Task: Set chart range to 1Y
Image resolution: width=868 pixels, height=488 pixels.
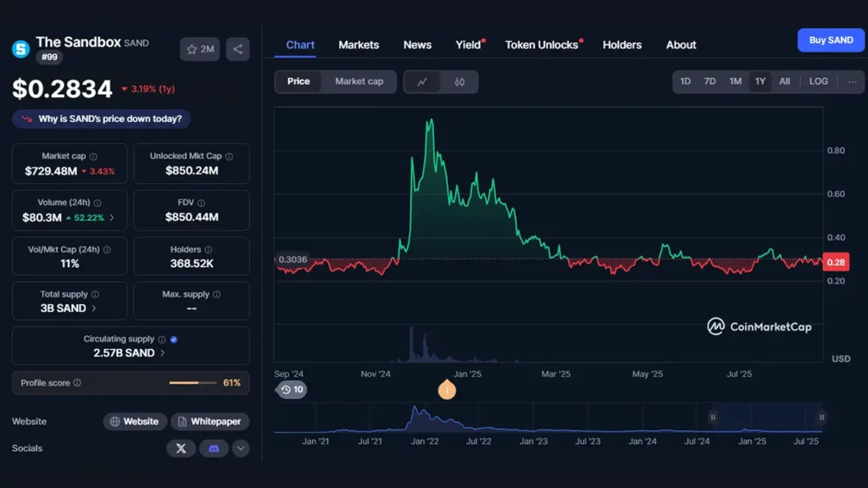Action: [760, 81]
